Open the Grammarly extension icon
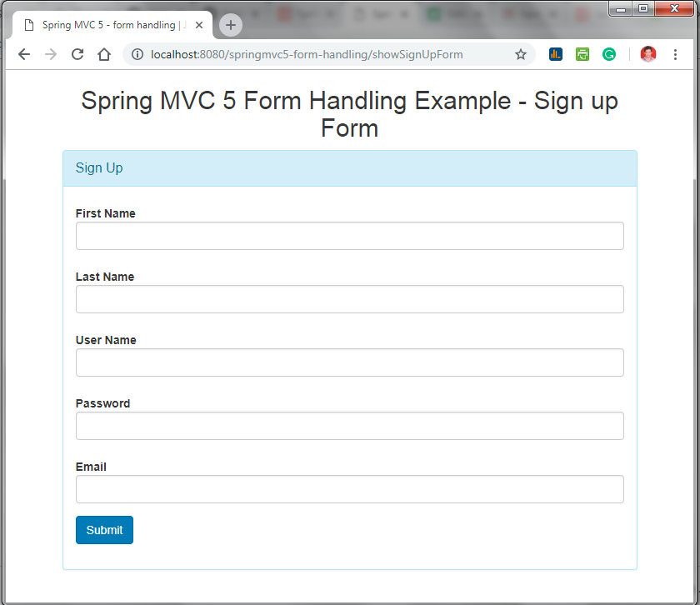 (609, 54)
